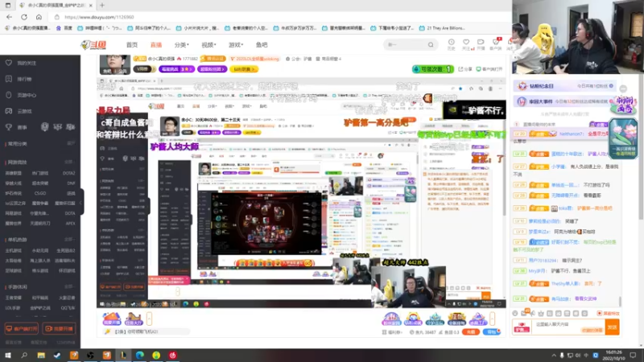Image resolution: width=644 pixels, height=362 pixels.
Task: Collapse the left sidebar handle
Action: click(82, 202)
